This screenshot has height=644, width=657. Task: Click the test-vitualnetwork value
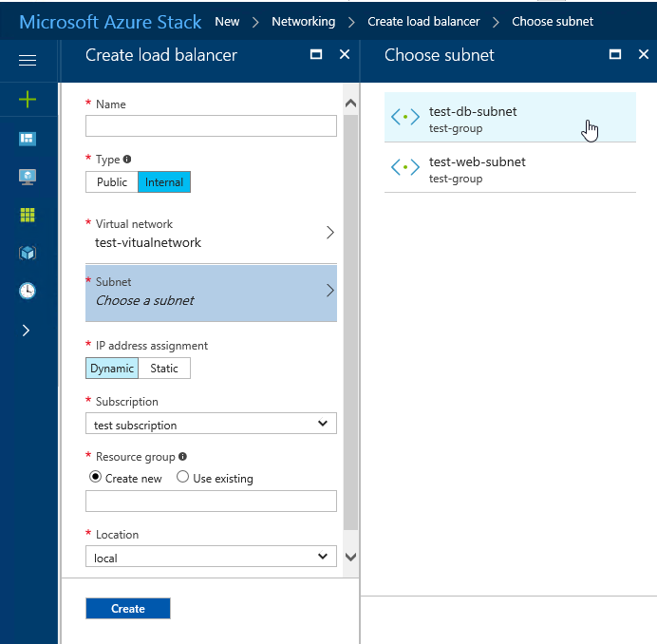[x=148, y=243]
